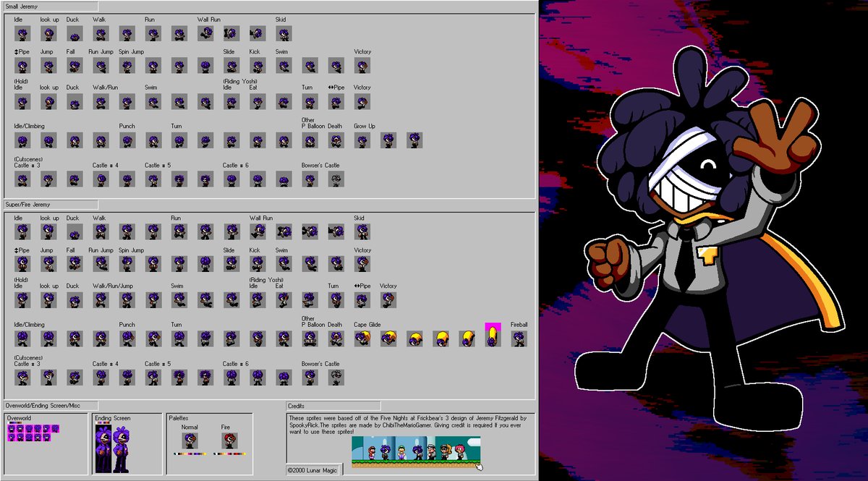Click the Punch sprite in Super/Fire Jeremy panel
Viewport: 868px width, 481px height.
[x=127, y=339]
